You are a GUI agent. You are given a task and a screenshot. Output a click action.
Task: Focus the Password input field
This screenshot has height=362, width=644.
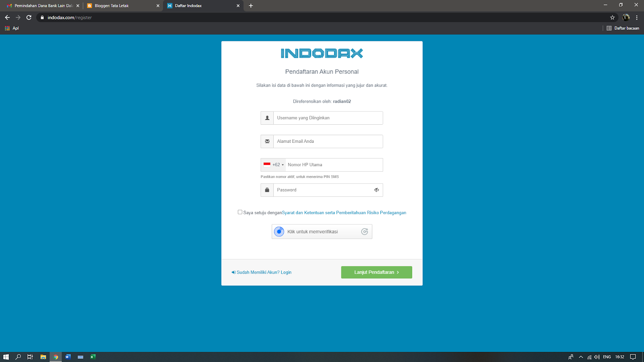point(328,190)
